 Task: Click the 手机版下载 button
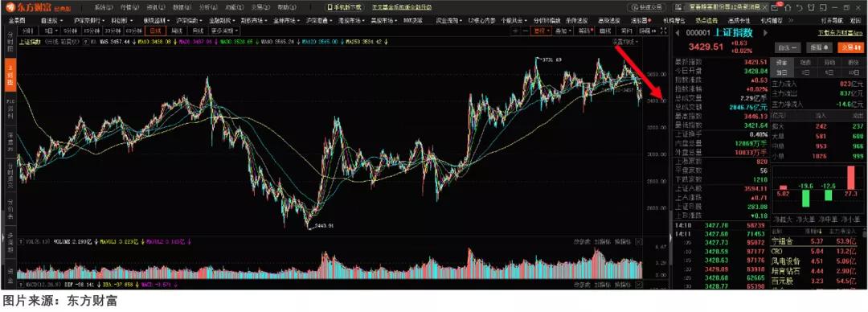pos(344,8)
